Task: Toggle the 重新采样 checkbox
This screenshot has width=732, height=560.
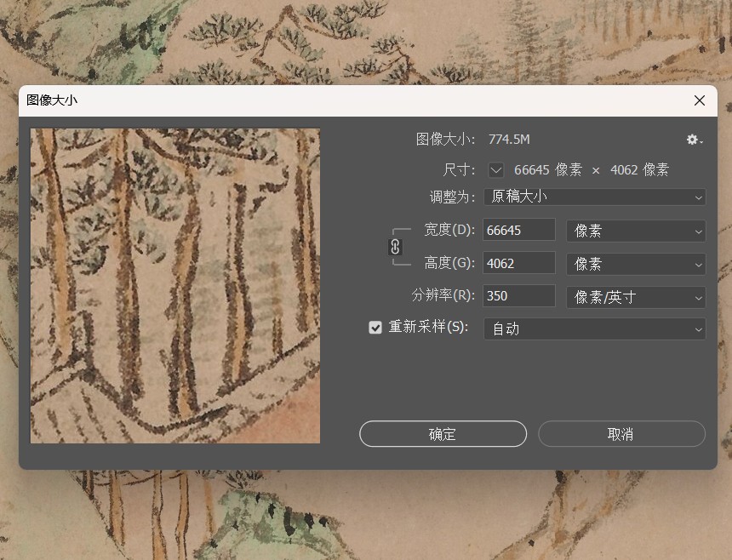Action: click(x=375, y=327)
